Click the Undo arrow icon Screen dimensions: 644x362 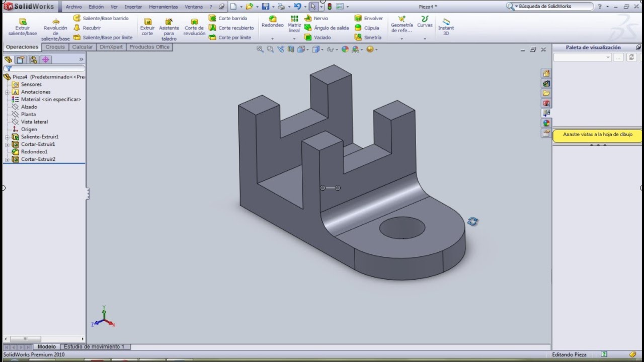(297, 7)
